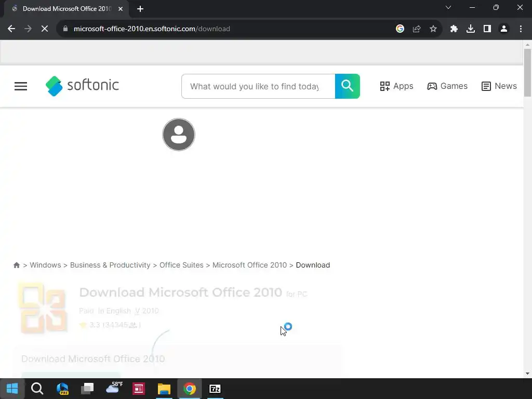Open Chrome downloads icon

click(x=471, y=29)
